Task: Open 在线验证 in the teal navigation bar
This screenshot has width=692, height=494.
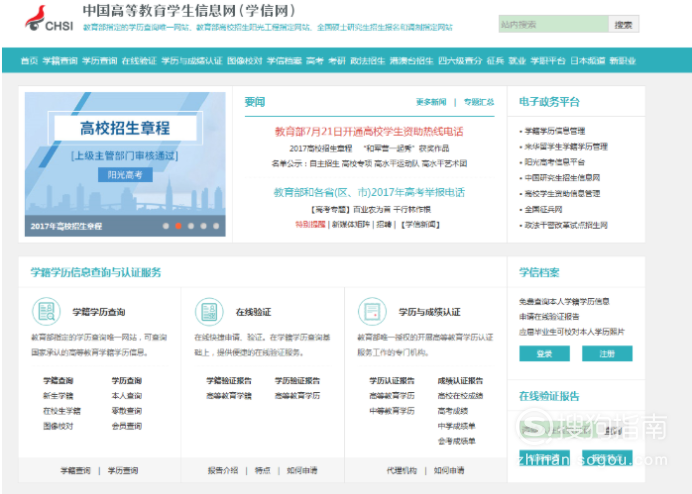Action: pyautogui.click(x=139, y=61)
